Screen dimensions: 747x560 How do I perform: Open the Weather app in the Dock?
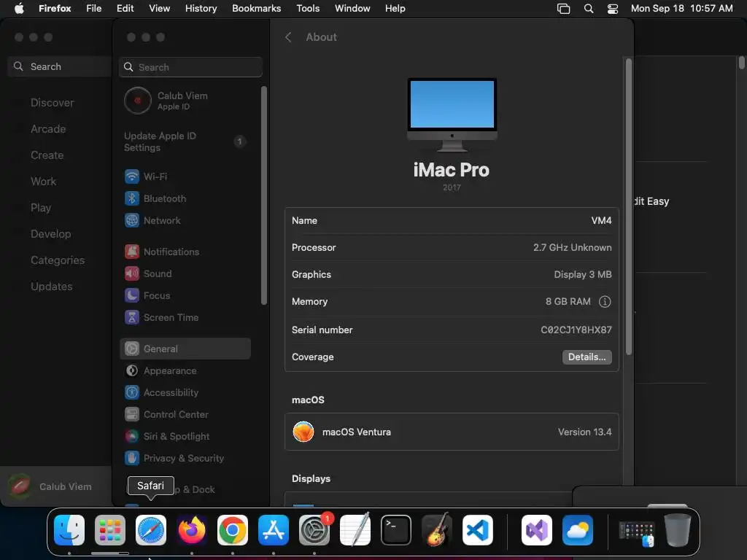pos(578,530)
